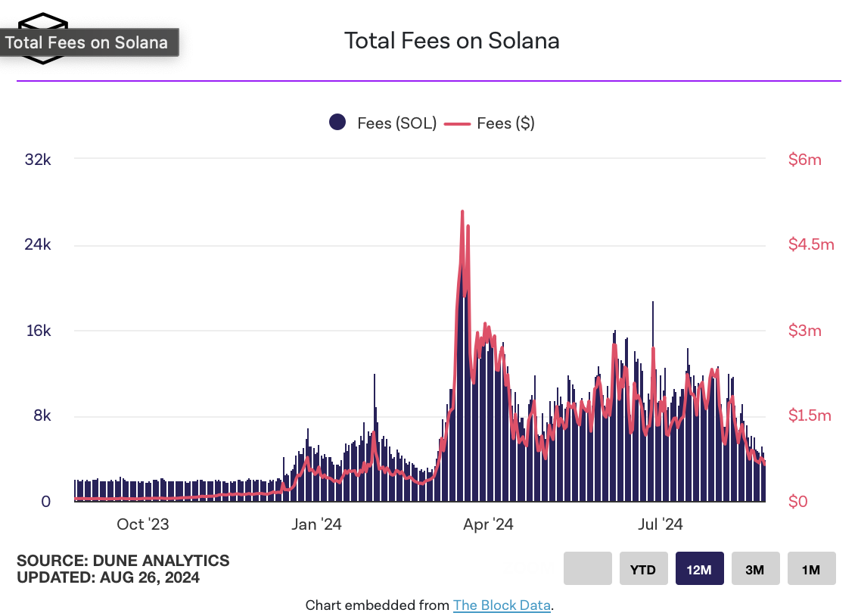Click the chart title Total Fees on Solana

[452, 40]
